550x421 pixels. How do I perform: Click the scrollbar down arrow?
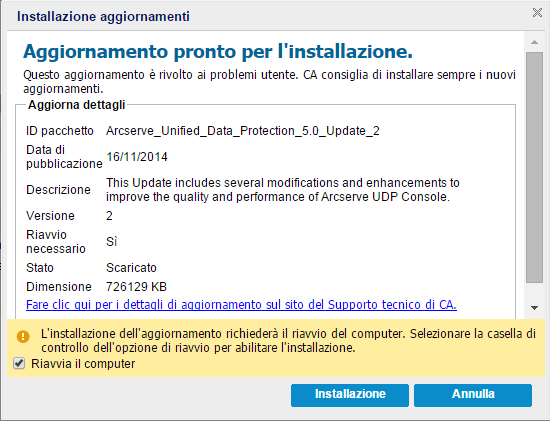pos(534,308)
